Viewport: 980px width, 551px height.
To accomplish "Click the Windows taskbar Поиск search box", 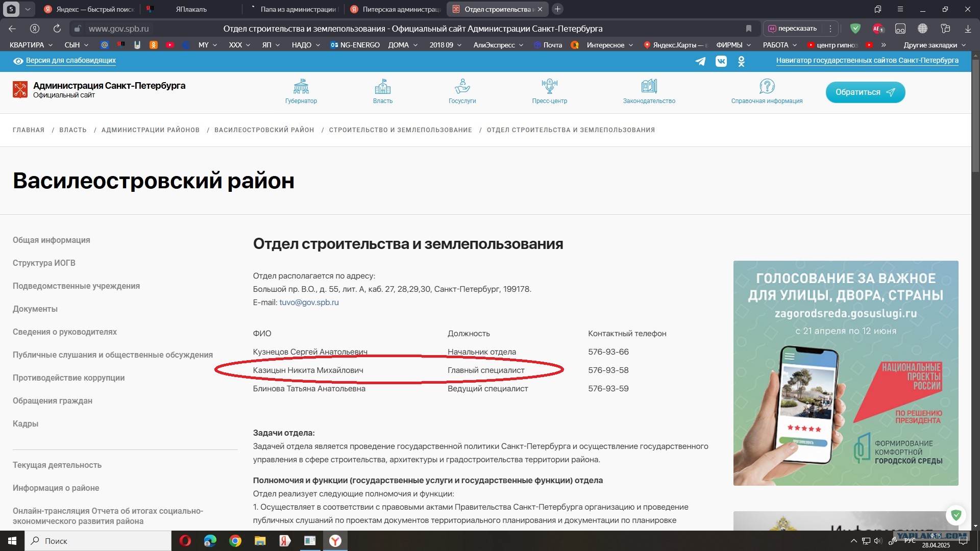I will pos(97,541).
